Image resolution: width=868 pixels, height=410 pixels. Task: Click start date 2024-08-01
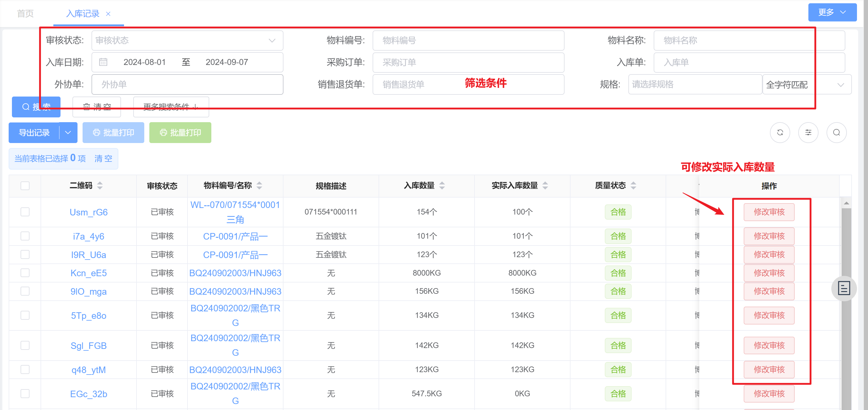pyautogui.click(x=145, y=62)
